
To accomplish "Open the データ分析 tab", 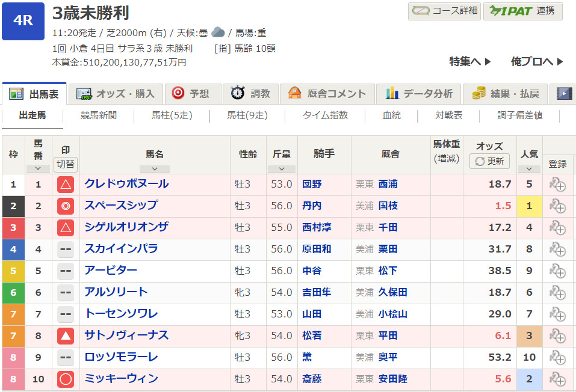I will (x=419, y=94).
